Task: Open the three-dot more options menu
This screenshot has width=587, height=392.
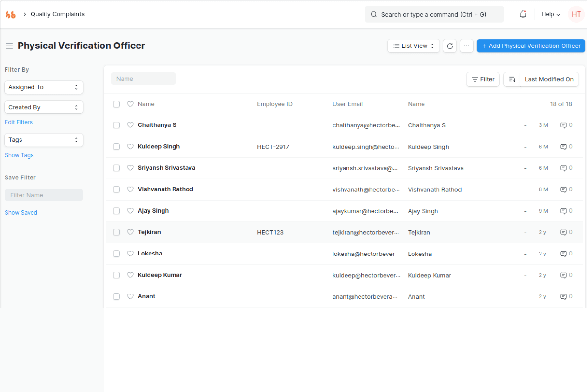Action: (x=466, y=46)
